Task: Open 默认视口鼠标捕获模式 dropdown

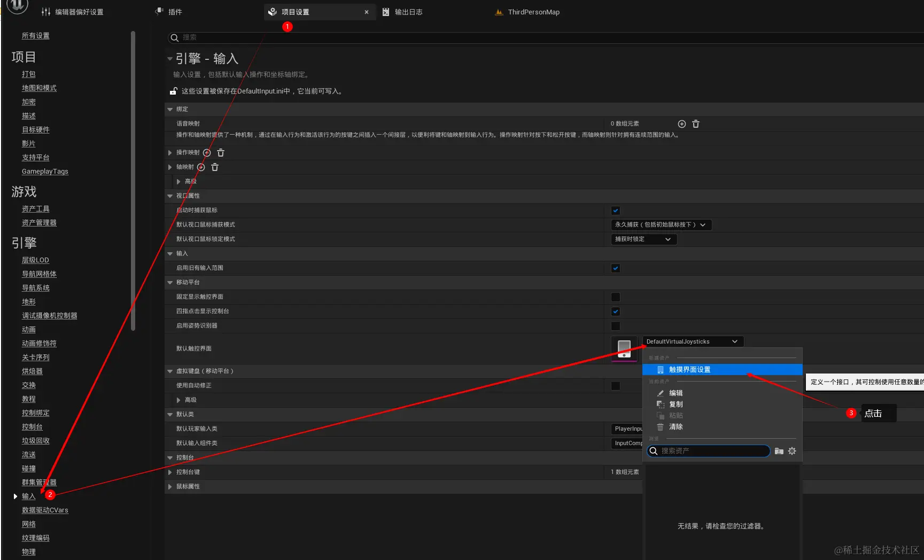Action: [x=661, y=225]
